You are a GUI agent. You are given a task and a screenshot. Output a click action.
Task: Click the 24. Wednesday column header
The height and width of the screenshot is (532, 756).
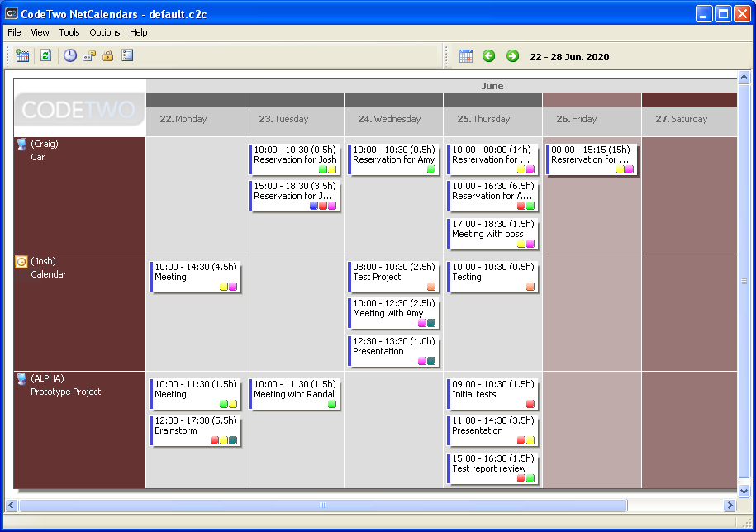[x=393, y=119]
